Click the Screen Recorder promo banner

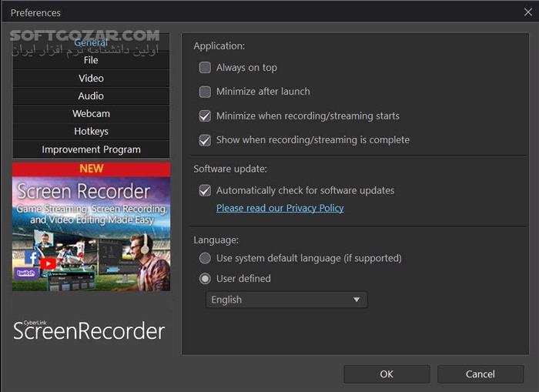point(91,226)
